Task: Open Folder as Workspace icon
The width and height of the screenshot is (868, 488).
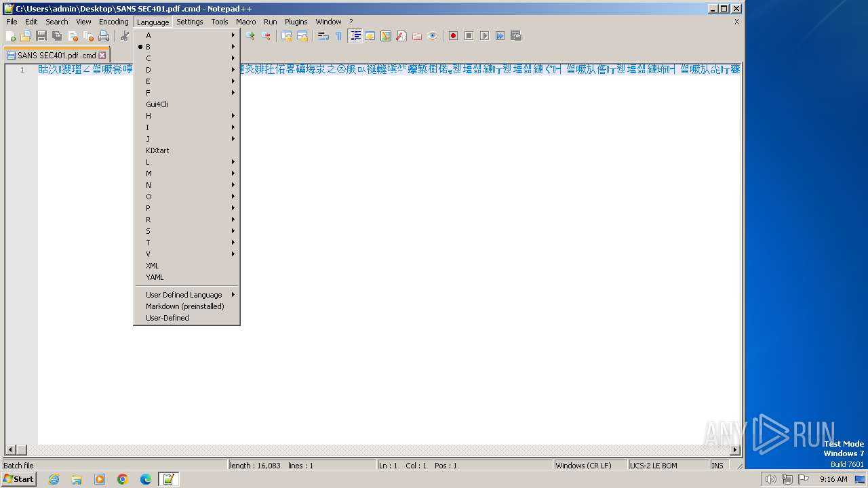Action: pos(417,36)
